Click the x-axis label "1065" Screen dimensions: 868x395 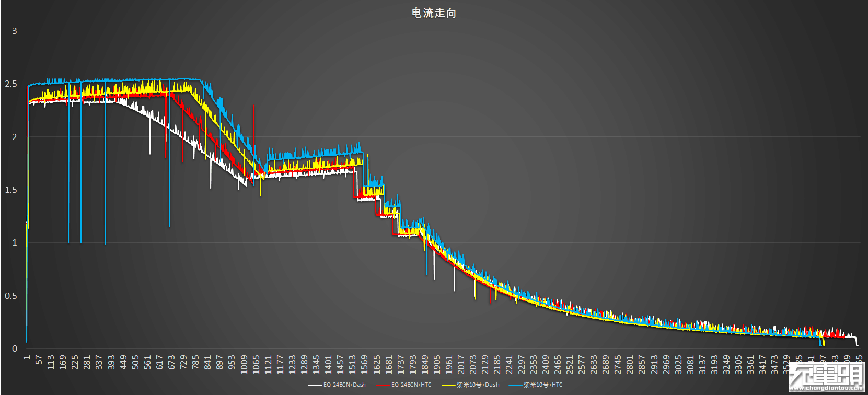(x=256, y=364)
